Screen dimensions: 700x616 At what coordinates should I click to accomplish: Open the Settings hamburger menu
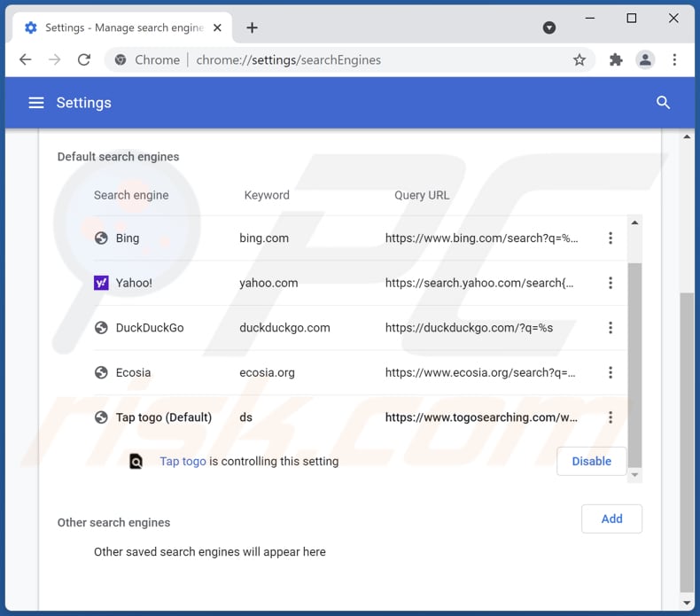coord(36,103)
